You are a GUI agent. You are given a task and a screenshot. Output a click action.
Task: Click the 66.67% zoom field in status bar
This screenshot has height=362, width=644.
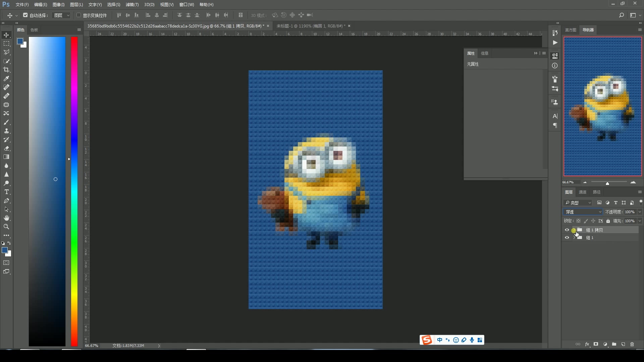(x=92, y=346)
